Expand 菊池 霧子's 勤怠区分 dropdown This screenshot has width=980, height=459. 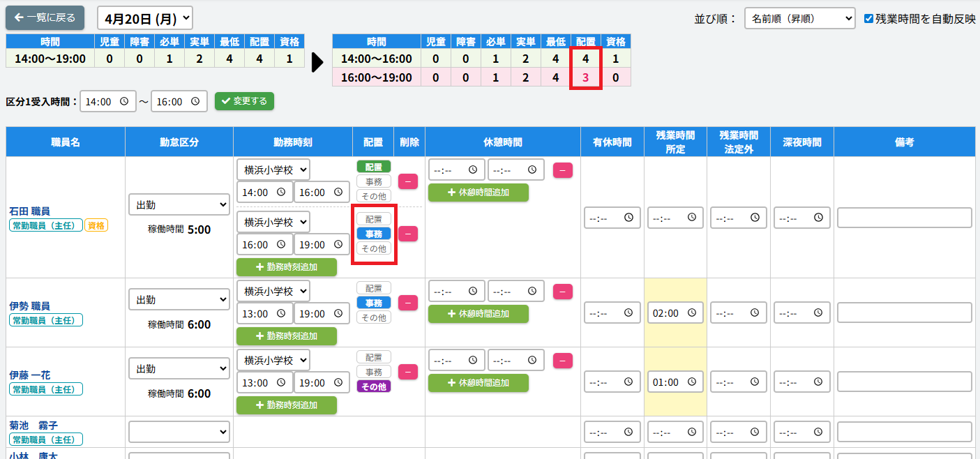click(179, 432)
